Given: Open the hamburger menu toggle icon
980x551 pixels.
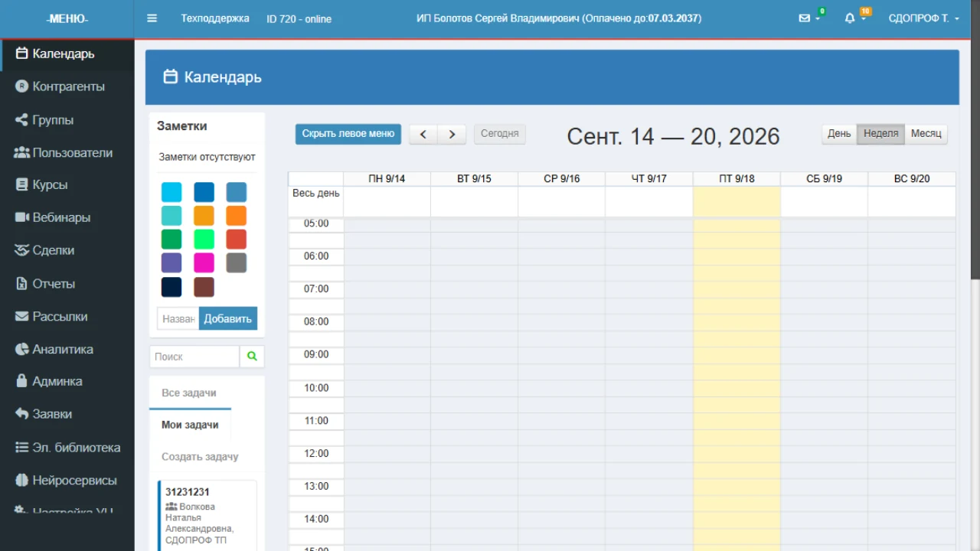Looking at the screenshot, I should (x=152, y=18).
